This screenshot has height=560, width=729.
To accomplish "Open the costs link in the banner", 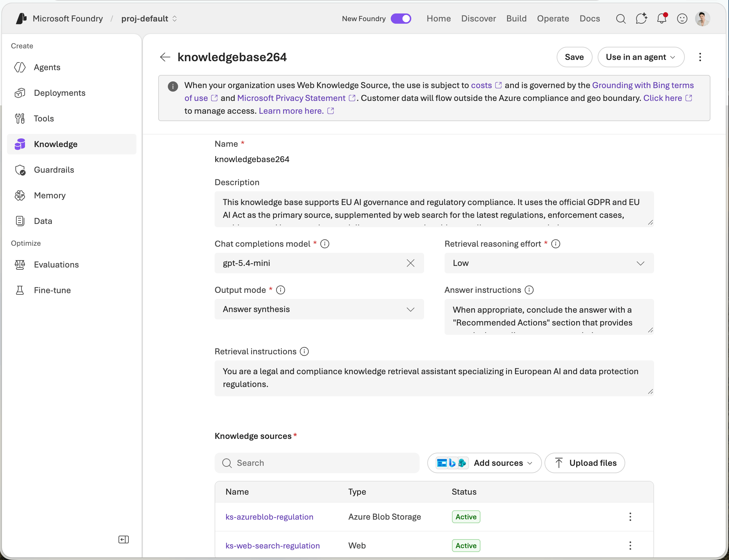I will point(486,85).
